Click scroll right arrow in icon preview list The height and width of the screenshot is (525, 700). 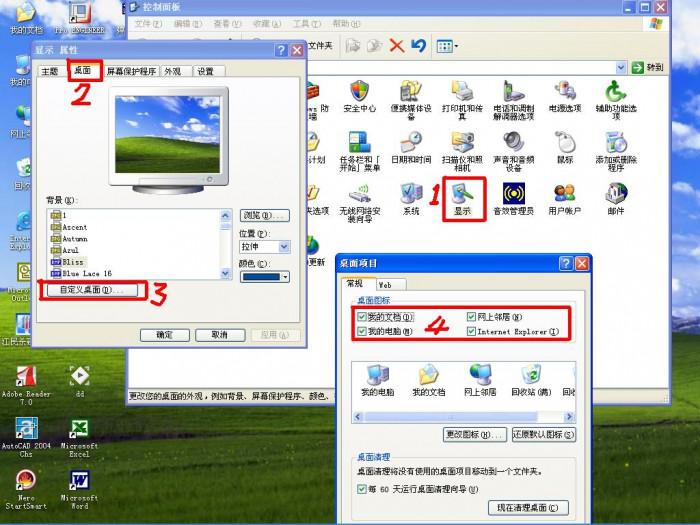pyautogui.click(x=569, y=417)
